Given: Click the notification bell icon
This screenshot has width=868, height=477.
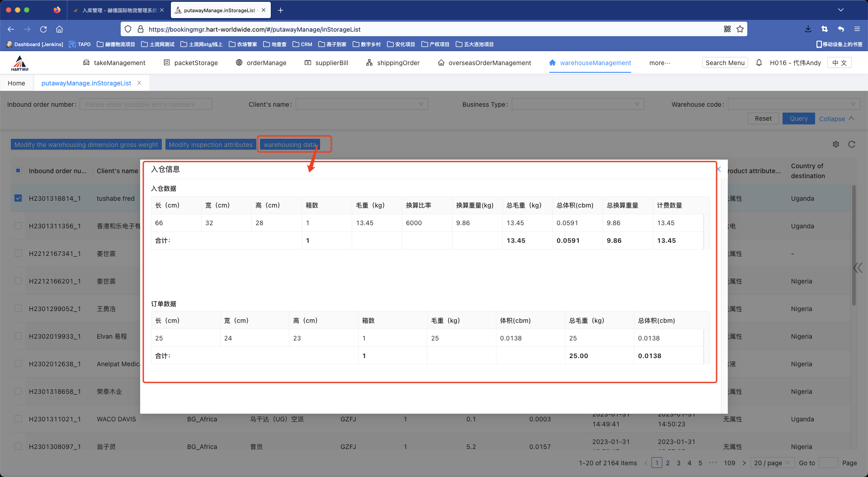Looking at the screenshot, I should pyautogui.click(x=759, y=63).
